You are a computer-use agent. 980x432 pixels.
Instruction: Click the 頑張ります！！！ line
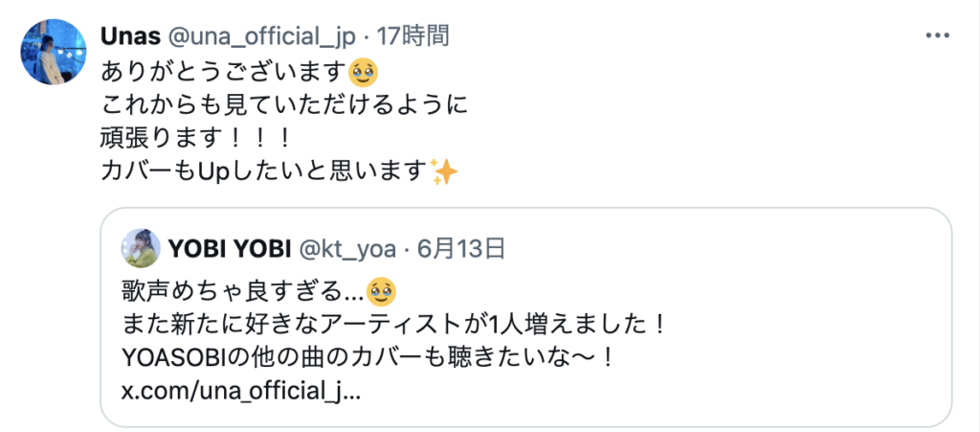(195, 140)
